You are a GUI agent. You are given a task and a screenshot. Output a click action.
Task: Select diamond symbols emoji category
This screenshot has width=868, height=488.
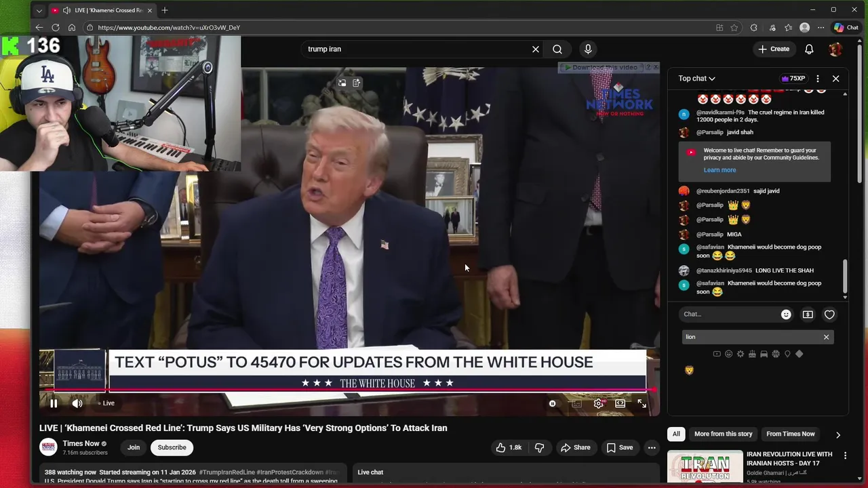pos(799,354)
